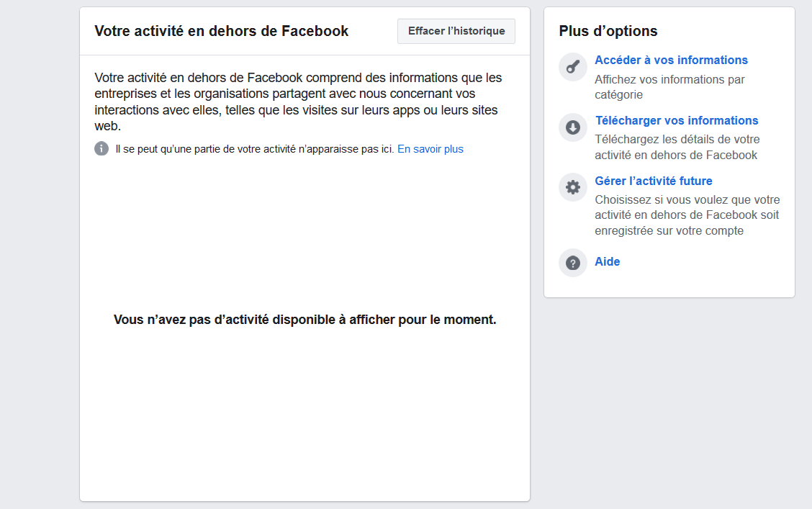Click the download arrow icon
The width and height of the screenshot is (812, 509).
coord(572,127)
